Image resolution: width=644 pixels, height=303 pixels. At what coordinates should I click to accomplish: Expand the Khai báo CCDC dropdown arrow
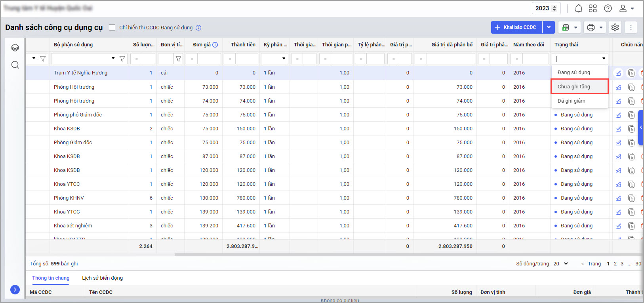click(x=549, y=27)
